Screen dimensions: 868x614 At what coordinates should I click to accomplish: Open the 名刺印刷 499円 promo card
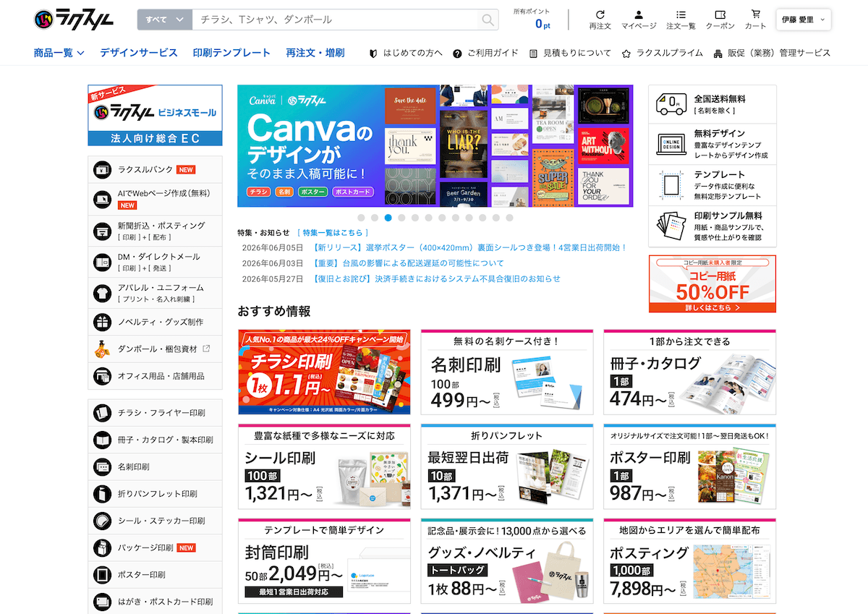tap(507, 372)
